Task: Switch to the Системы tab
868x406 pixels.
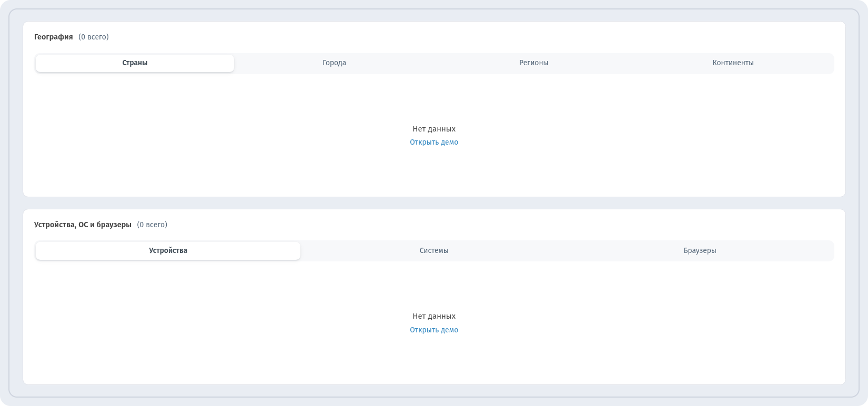Action: point(434,251)
